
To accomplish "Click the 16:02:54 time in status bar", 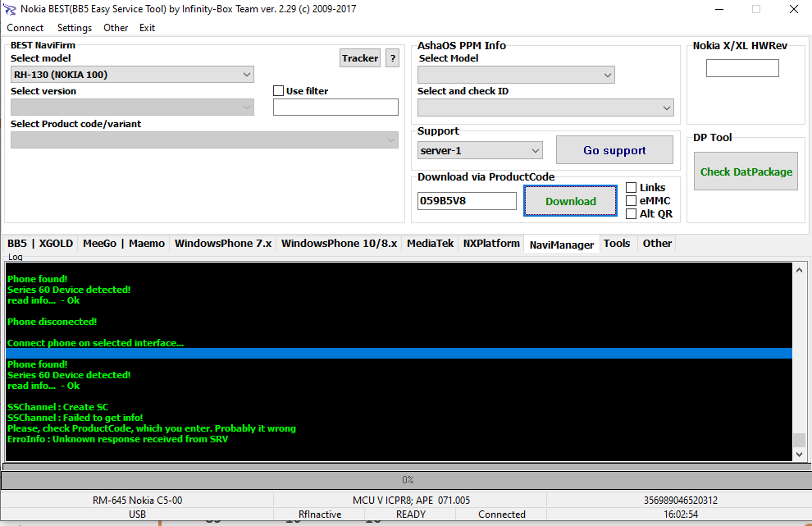I will [681, 514].
